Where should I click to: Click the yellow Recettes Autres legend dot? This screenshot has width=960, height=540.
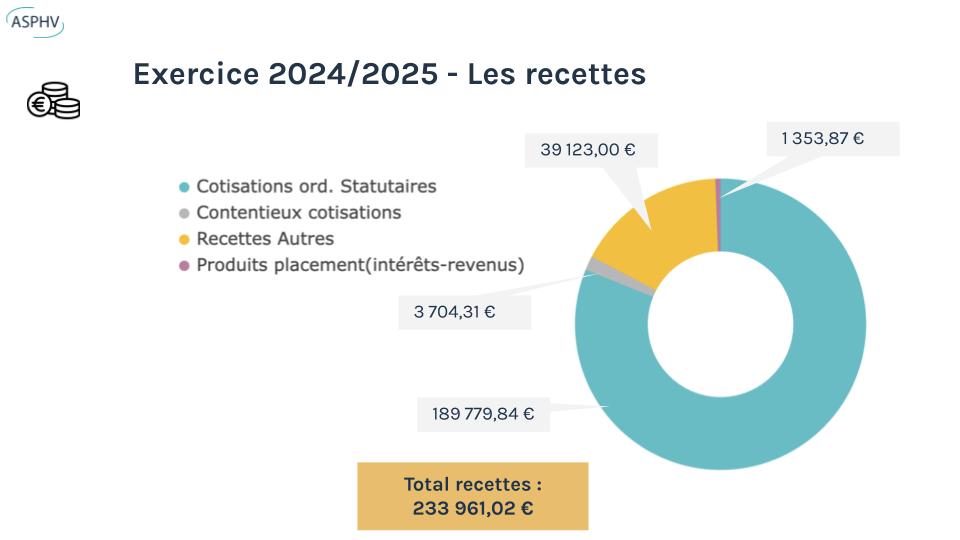183,240
